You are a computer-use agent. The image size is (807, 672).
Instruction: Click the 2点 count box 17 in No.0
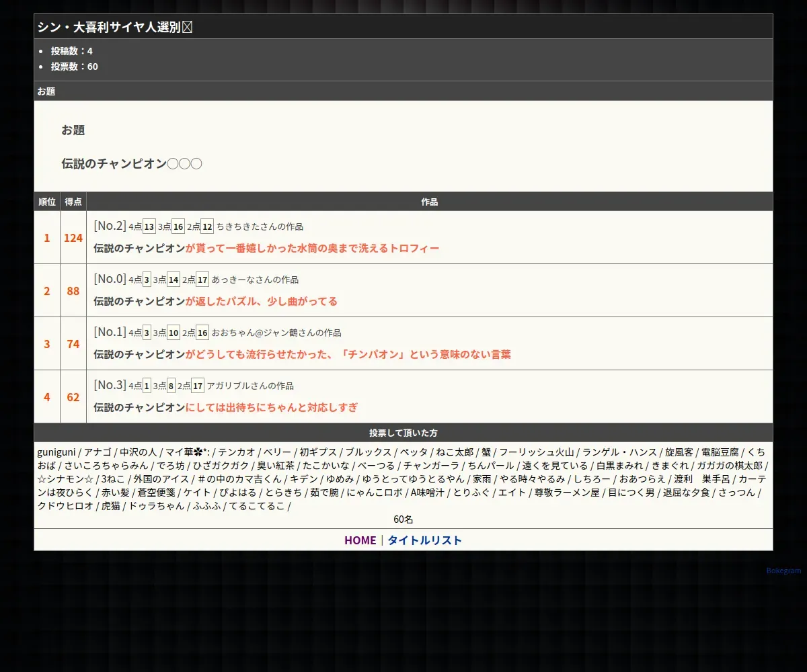(x=202, y=280)
